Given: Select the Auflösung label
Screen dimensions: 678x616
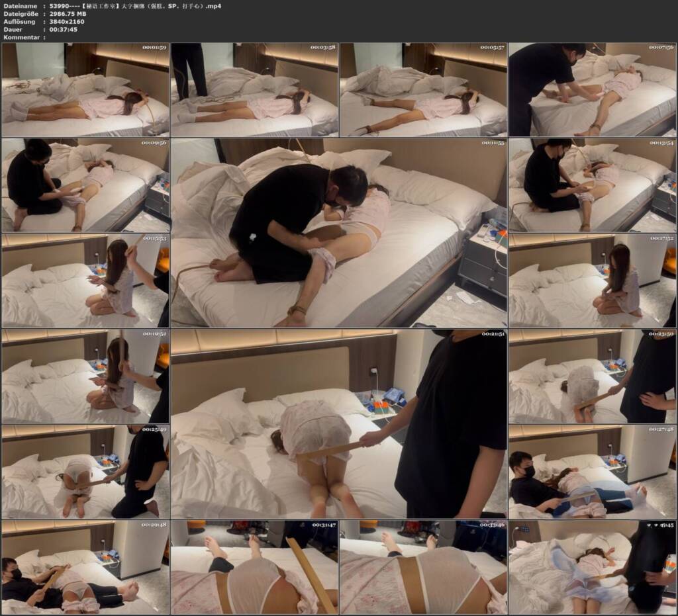Looking at the screenshot, I should [19, 22].
